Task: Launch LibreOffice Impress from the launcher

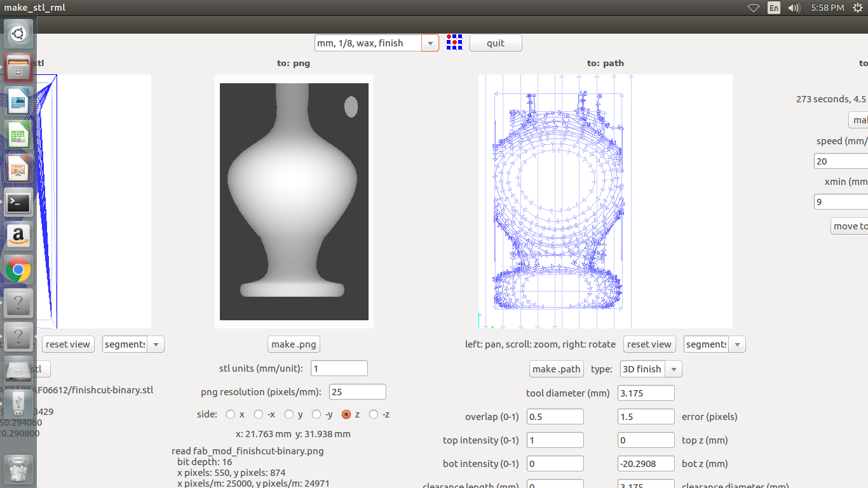Action: tap(18, 169)
